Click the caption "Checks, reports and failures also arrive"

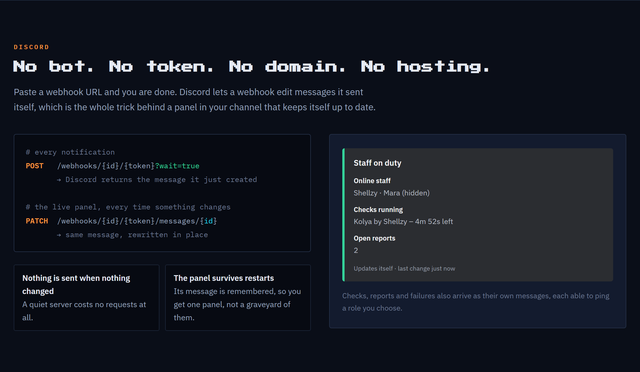pos(476,302)
